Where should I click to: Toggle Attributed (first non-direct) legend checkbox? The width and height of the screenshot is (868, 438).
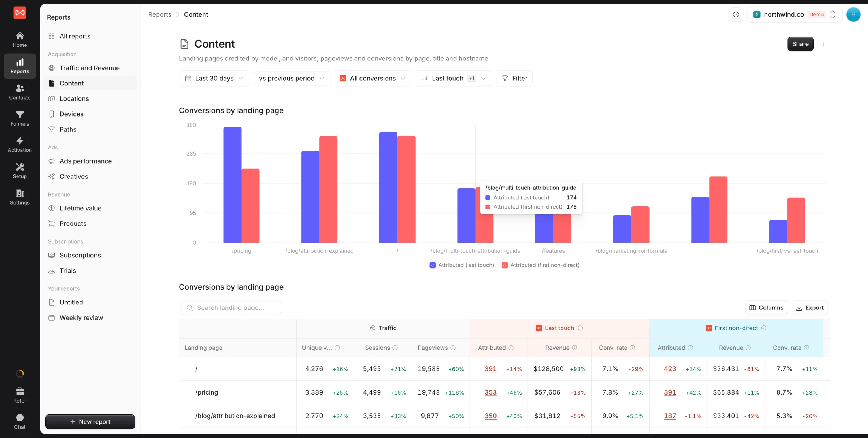point(505,265)
